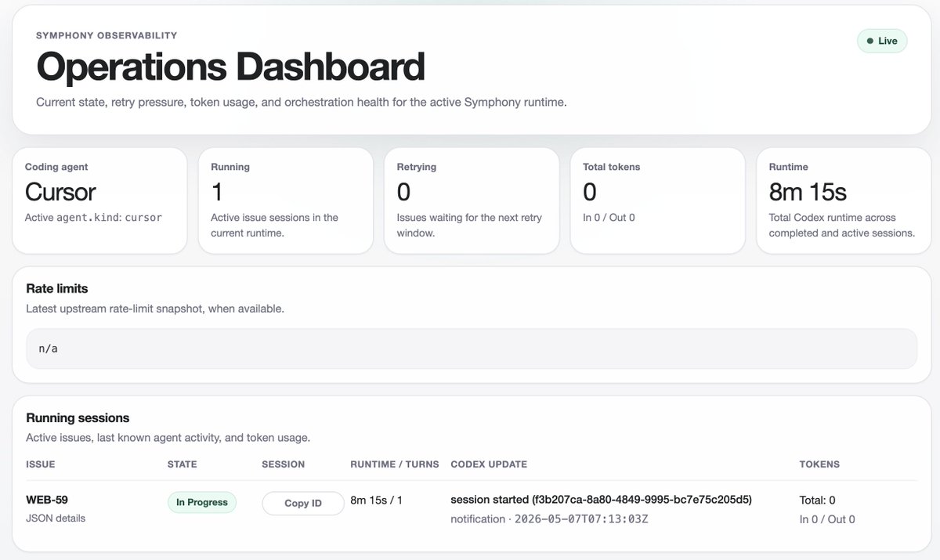Click the Total tokens card heading
Image resolution: width=940 pixels, height=560 pixels.
(x=611, y=167)
